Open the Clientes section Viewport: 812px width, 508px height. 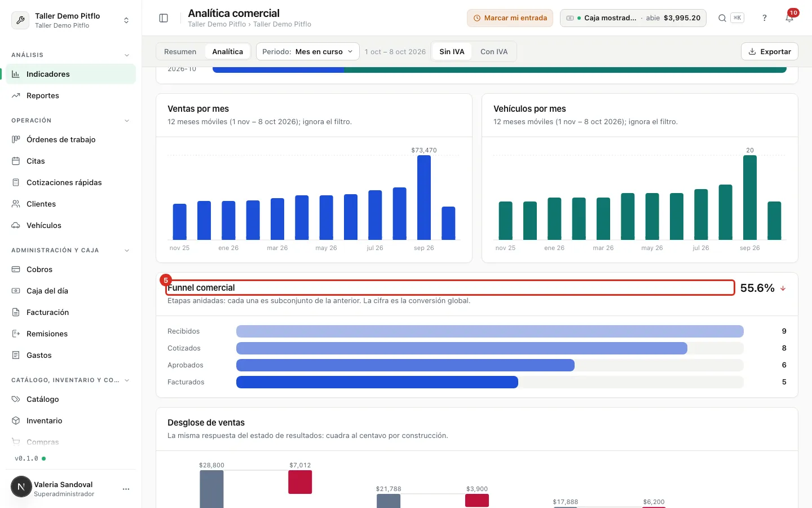pyautogui.click(x=70, y=204)
